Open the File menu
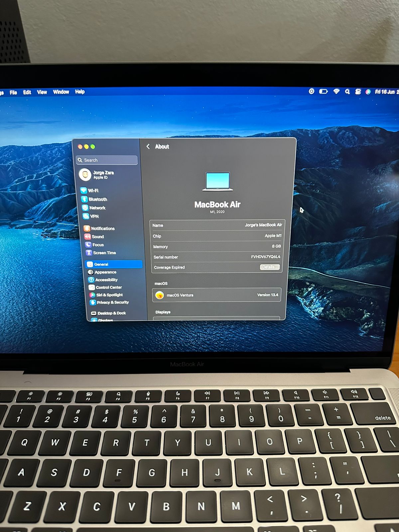The image size is (399, 532). coord(13,92)
